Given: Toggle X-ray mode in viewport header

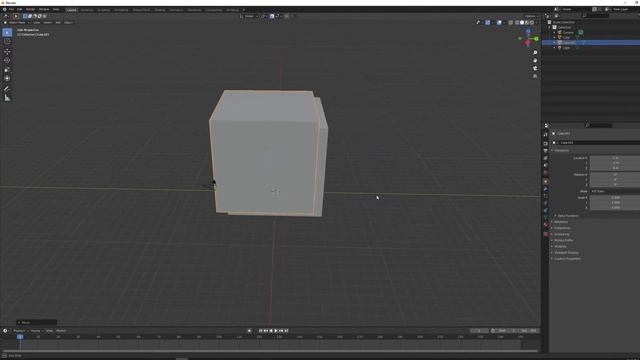Looking at the screenshot, I should click(x=511, y=22).
